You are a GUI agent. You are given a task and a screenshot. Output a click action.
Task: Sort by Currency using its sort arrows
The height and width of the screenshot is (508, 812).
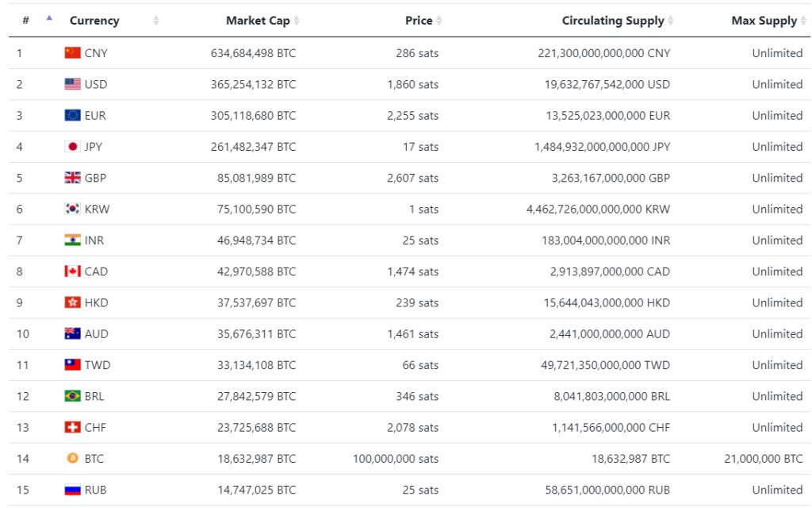point(155,21)
